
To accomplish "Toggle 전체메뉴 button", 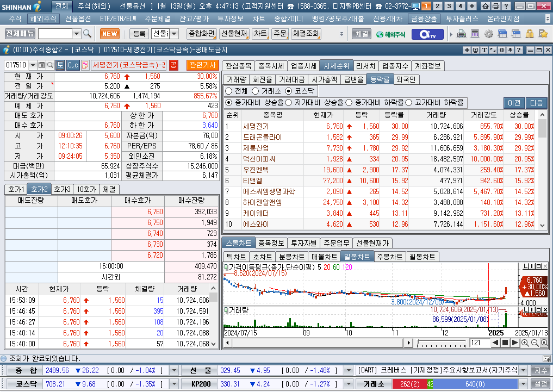I will [x=20, y=34].
